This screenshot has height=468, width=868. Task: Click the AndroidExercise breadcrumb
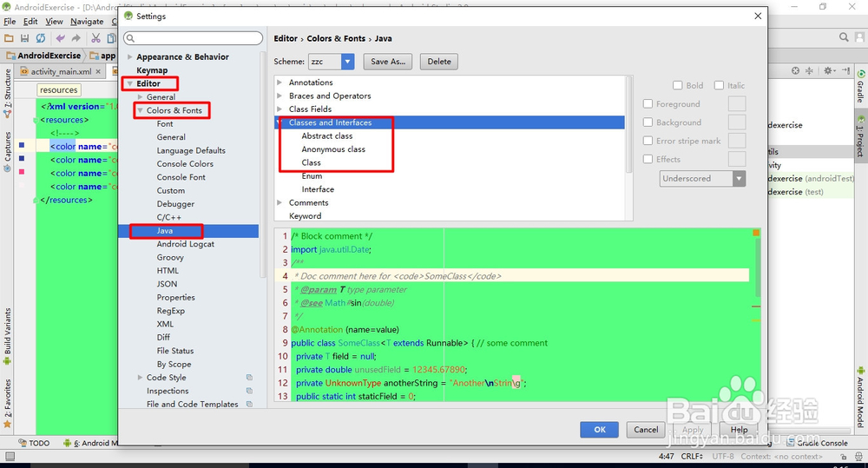pyautogui.click(x=44, y=56)
